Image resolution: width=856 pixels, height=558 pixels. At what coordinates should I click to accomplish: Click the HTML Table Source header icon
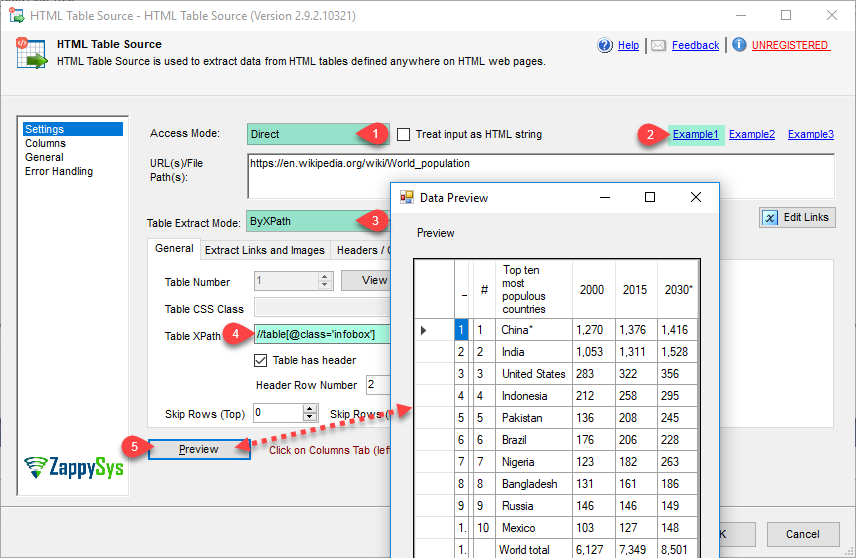click(x=31, y=53)
